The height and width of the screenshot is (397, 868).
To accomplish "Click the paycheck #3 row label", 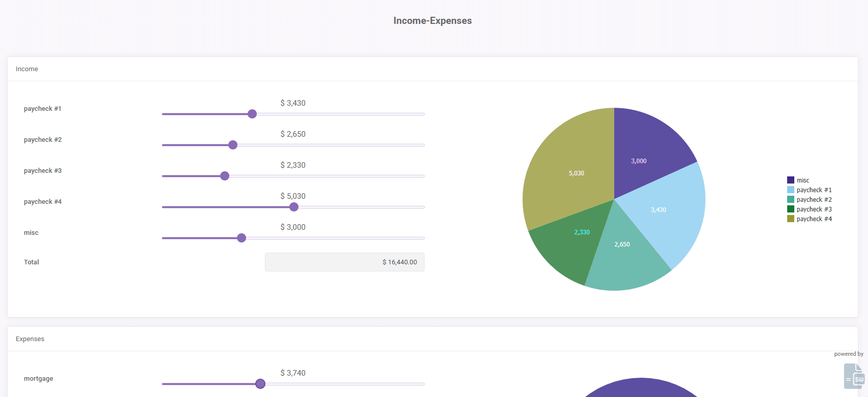I will click(x=43, y=171).
